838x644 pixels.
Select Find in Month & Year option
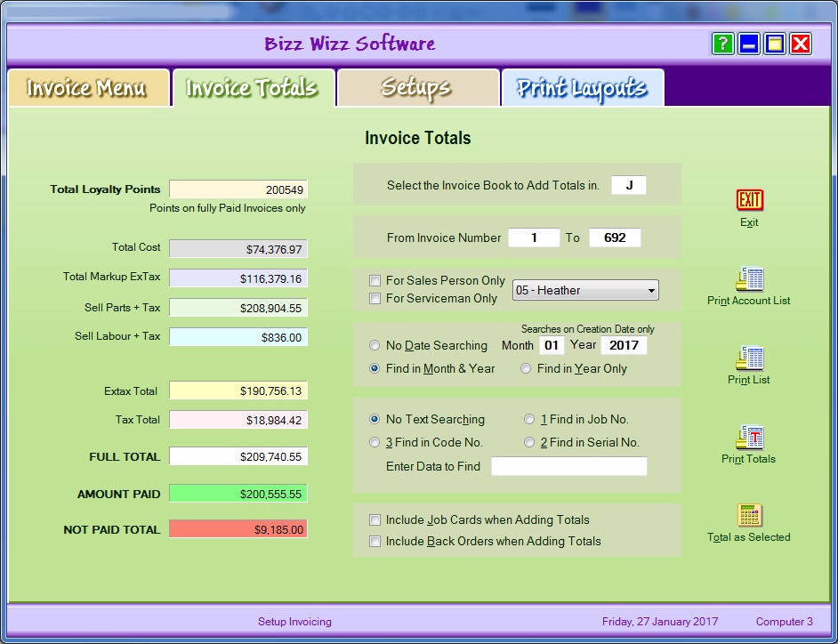pyautogui.click(x=375, y=368)
